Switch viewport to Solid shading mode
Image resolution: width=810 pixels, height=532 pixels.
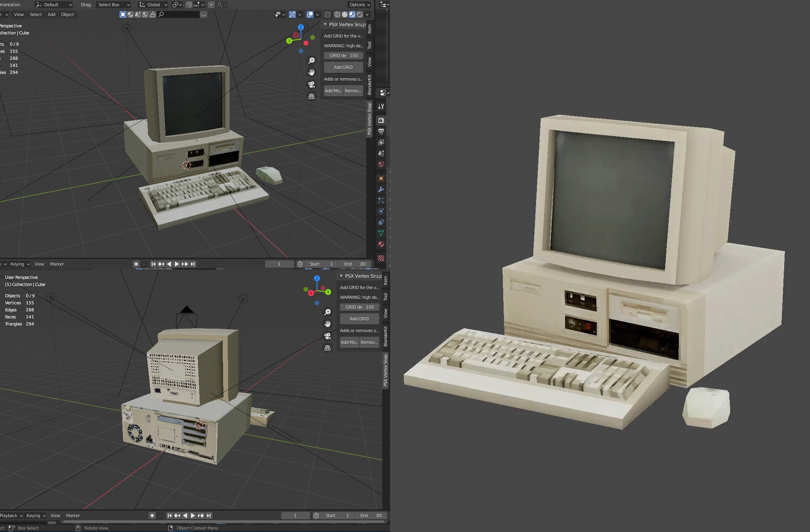(x=345, y=15)
